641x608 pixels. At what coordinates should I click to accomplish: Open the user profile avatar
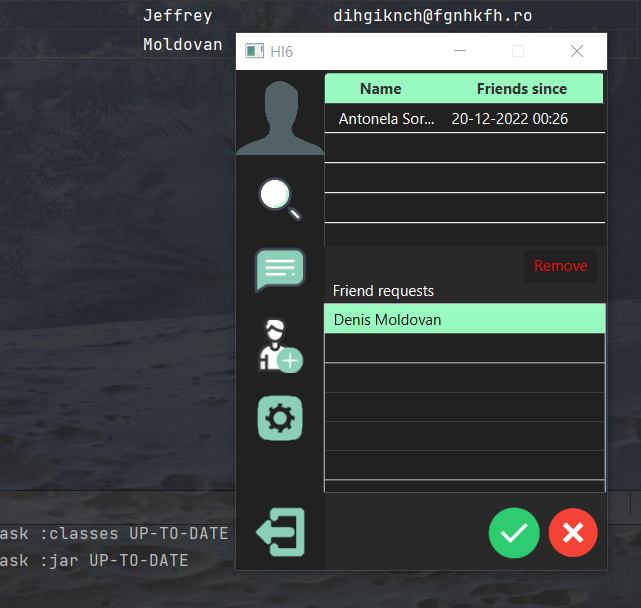tap(280, 118)
